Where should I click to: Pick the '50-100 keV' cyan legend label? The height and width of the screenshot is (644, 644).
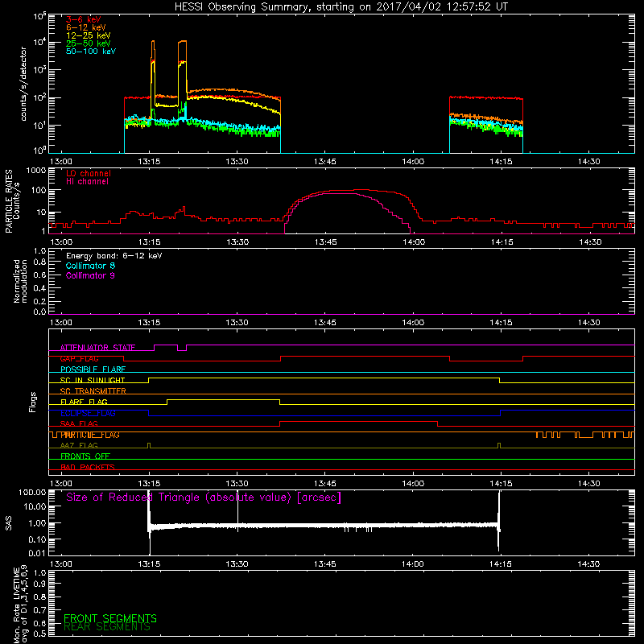(91, 52)
